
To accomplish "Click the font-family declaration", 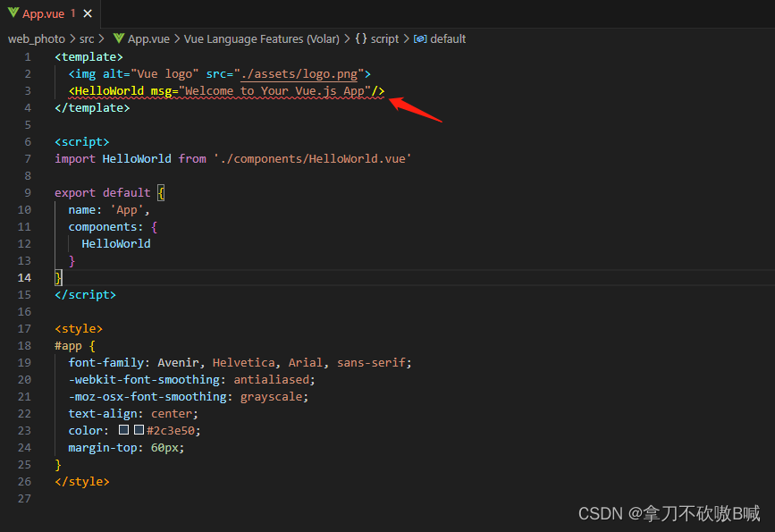I will click(x=240, y=363).
